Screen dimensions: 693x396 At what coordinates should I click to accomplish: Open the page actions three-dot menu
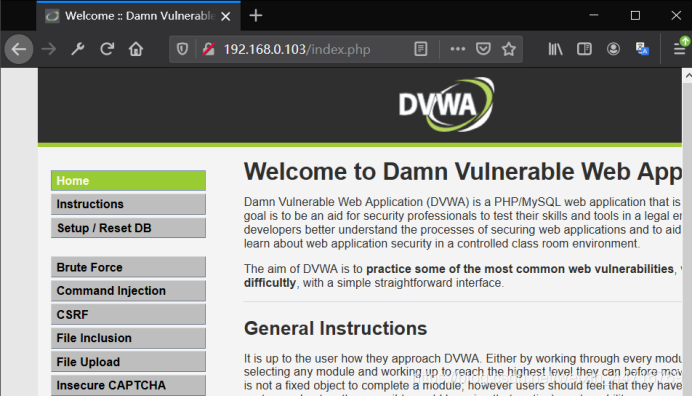coord(457,49)
